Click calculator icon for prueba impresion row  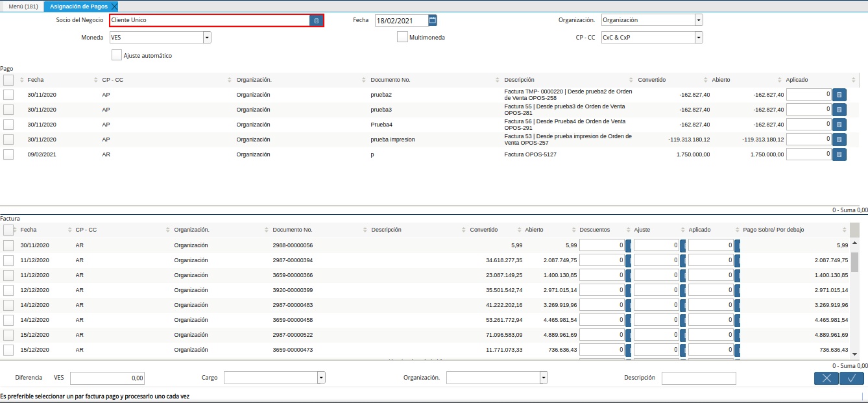click(x=839, y=140)
